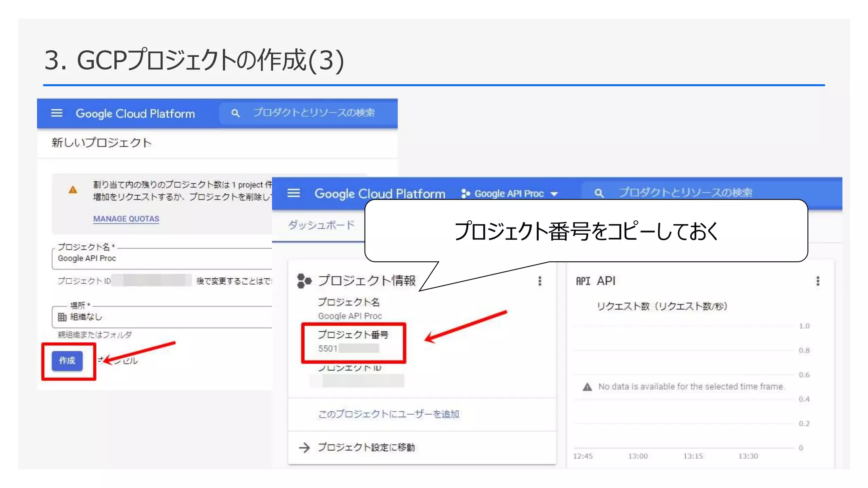868x488 pixels.
Task: Open the MANAGE QUOTAS link
Action: pos(126,219)
